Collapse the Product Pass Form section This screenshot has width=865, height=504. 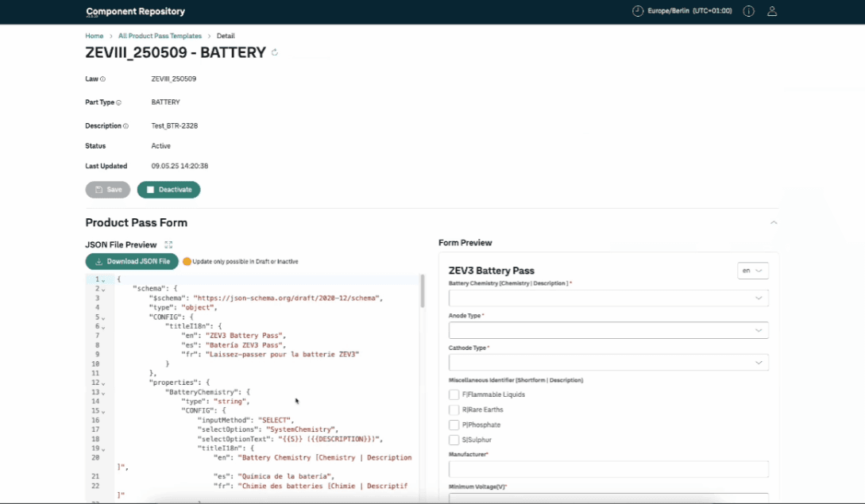pos(774,223)
